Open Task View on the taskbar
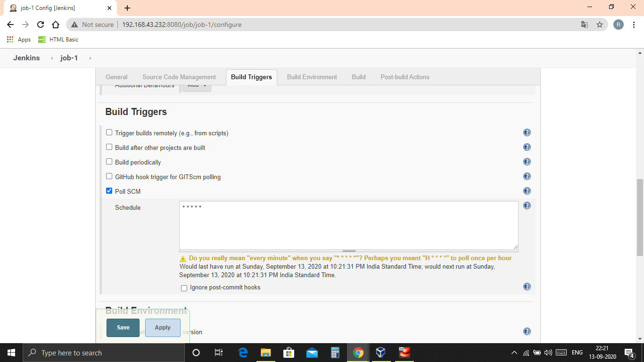644x362 pixels. tap(218, 353)
